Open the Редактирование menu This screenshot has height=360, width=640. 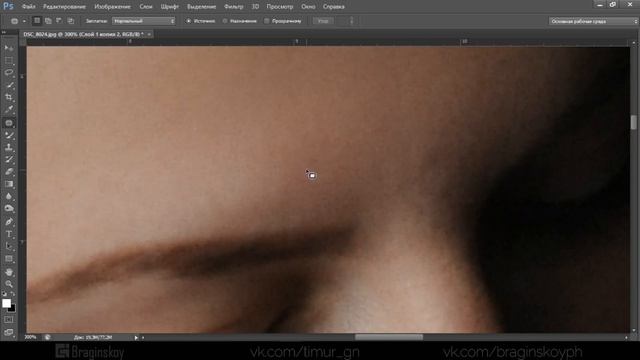point(64,7)
